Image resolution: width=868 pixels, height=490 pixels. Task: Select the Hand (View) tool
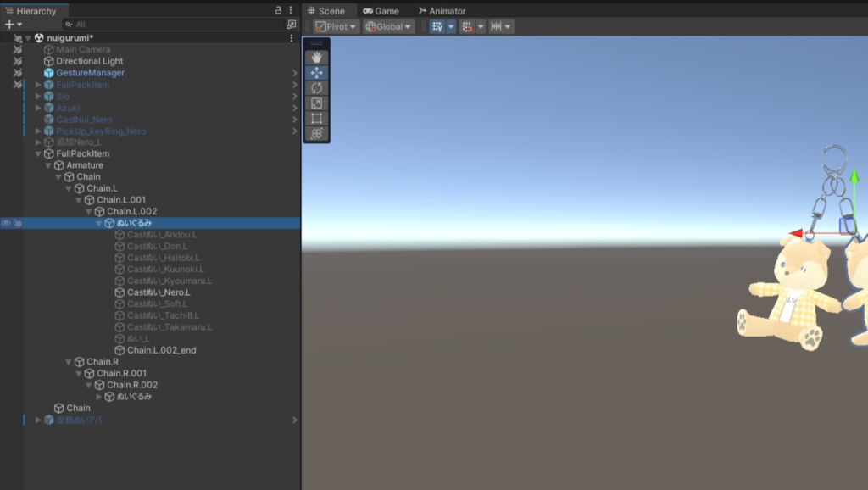pos(317,58)
